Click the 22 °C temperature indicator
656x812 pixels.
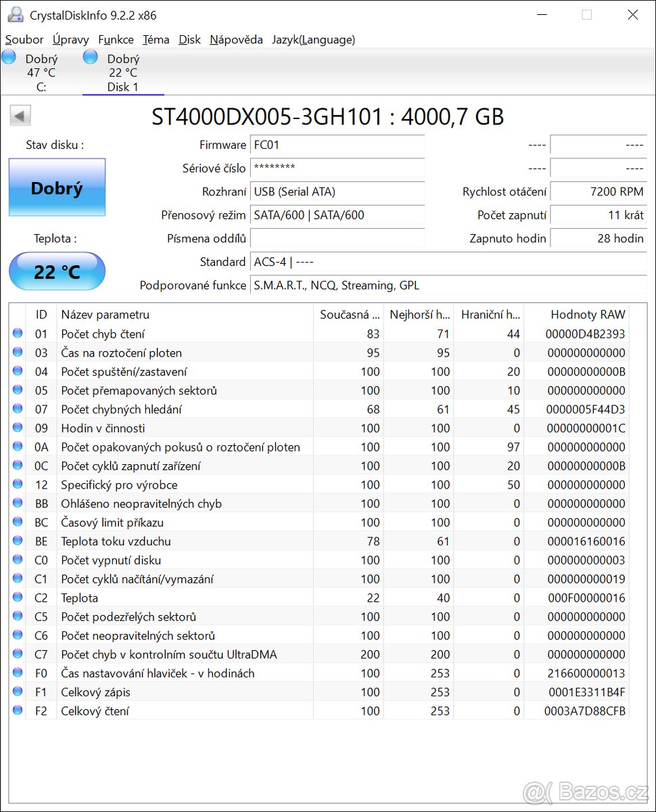57,271
